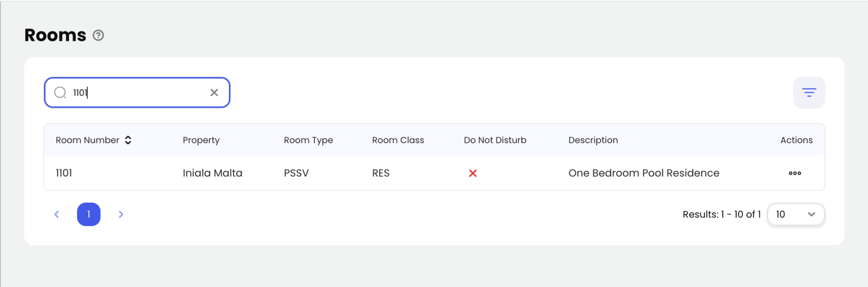Click the One Bedroom Pool Residence description
Screen dimensions: 868x287
click(x=644, y=173)
